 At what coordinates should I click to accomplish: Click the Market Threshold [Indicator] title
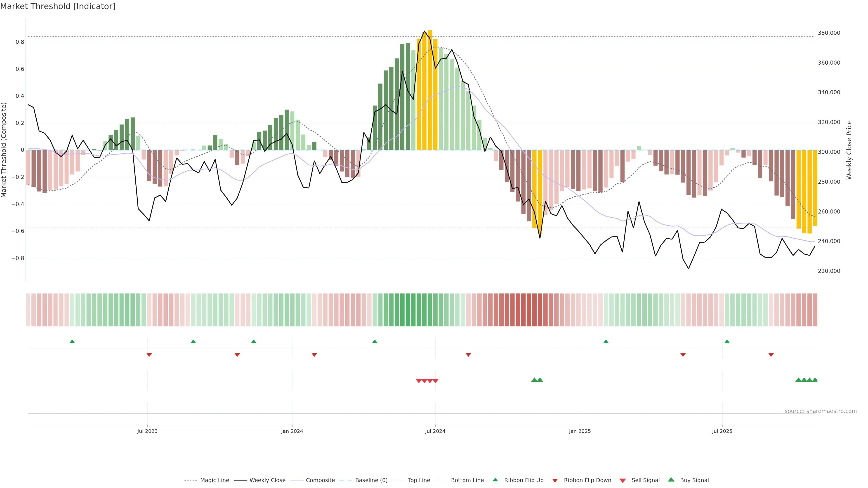[58, 6]
